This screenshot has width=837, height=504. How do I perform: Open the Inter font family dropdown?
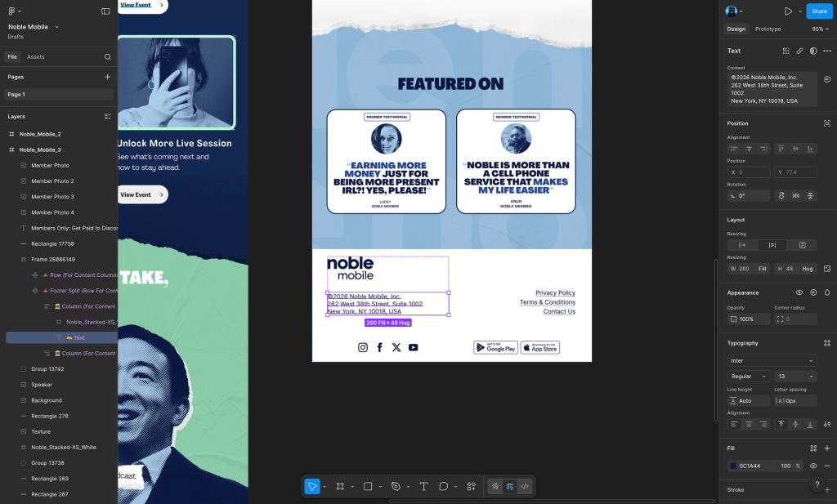772,361
